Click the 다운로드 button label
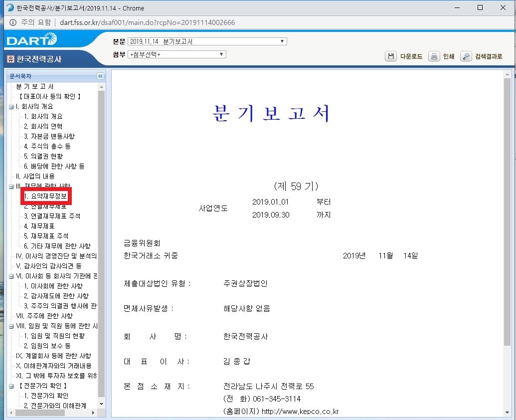Image resolution: width=516 pixels, height=420 pixels. click(411, 56)
